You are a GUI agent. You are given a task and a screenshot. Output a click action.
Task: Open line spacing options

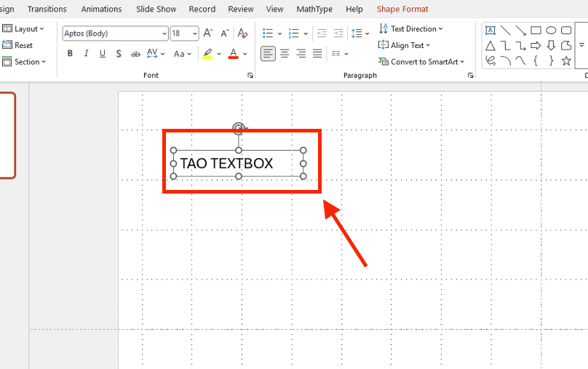pos(360,33)
